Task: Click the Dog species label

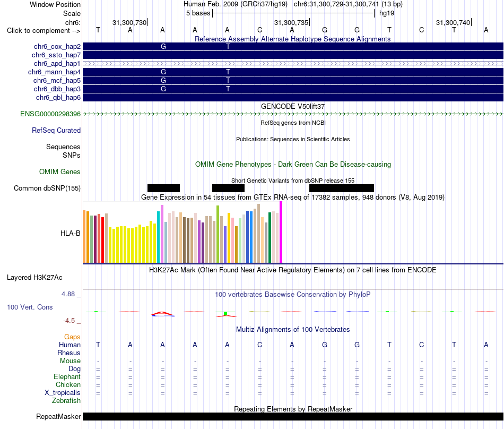Action: point(74,369)
